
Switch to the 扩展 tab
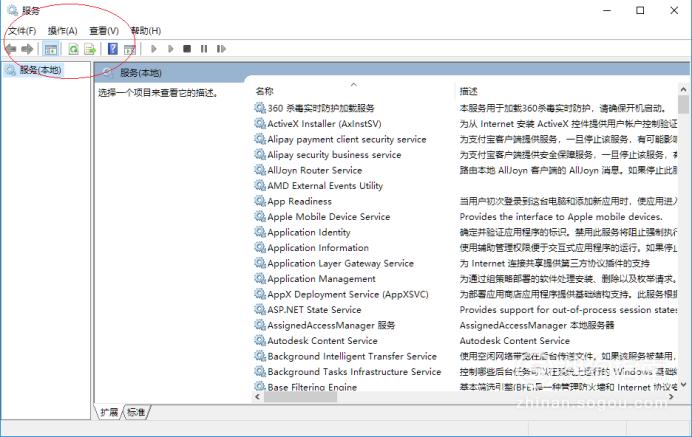tap(109, 412)
